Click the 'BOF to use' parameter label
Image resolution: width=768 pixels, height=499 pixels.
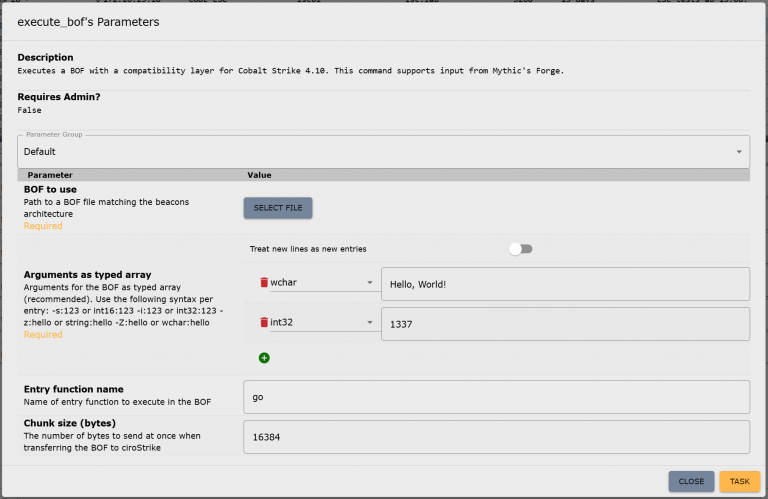50,189
